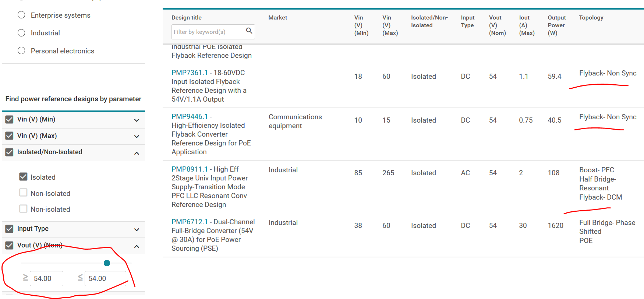Choose the Personal electronics radio option

pyautogui.click(x=22, y=51)
